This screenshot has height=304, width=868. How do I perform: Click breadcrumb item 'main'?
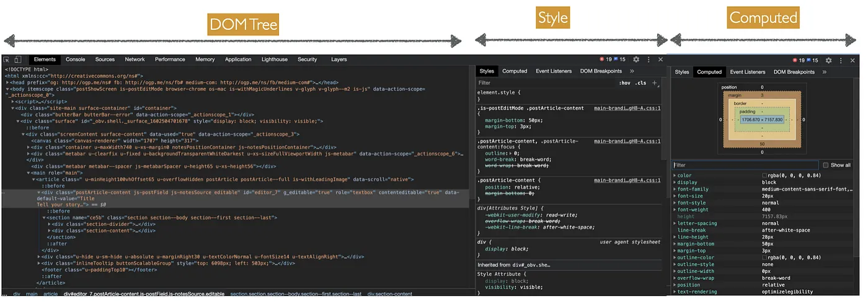32,294
